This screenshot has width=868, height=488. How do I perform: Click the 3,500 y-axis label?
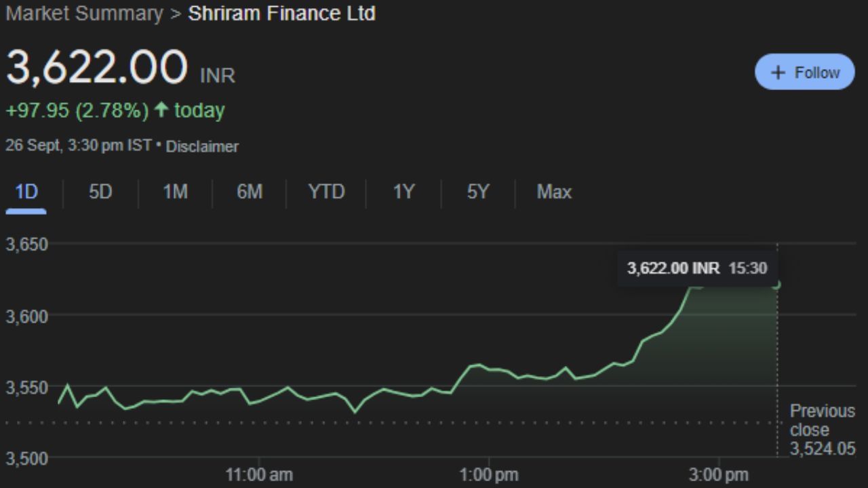[x=27, y=459]
